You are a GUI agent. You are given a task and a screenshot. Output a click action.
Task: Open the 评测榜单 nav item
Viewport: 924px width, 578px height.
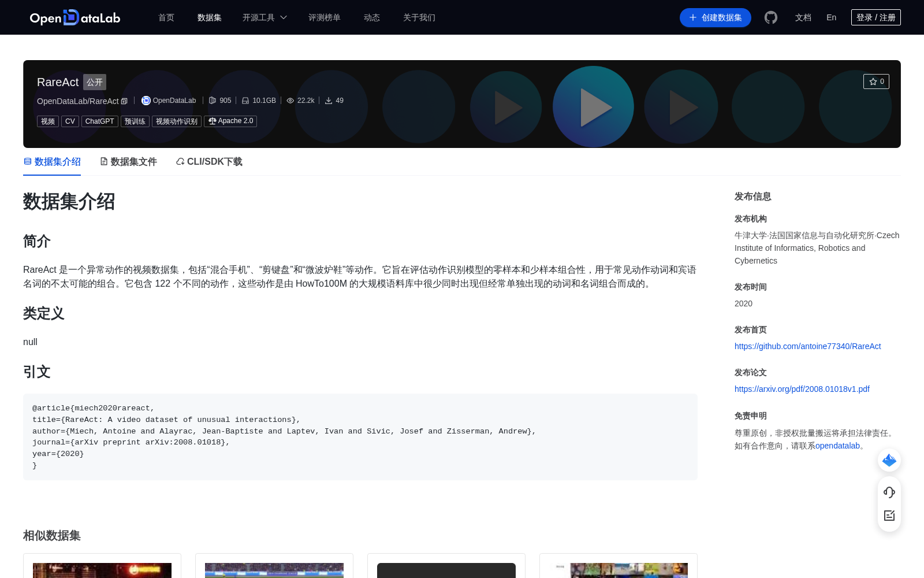pos(325,17)
